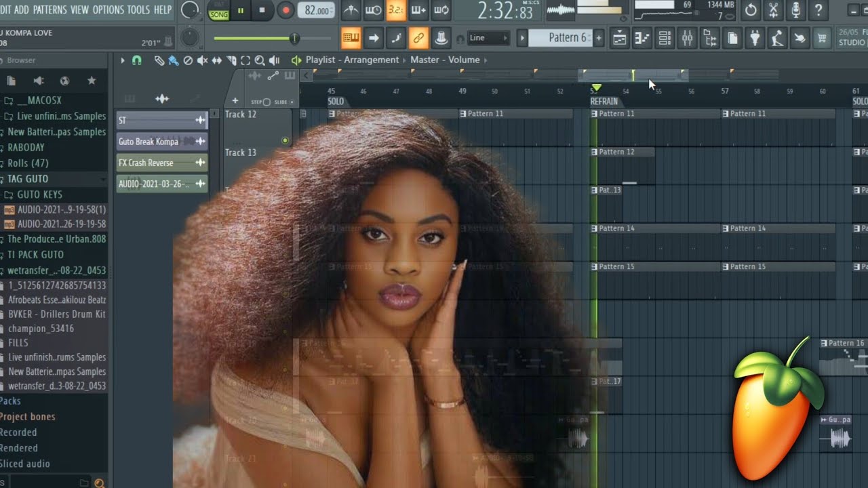The image size is (868, 488).
Task: Click the main volume slider handle
Action: pyautogui.click(x=294, y=39)
